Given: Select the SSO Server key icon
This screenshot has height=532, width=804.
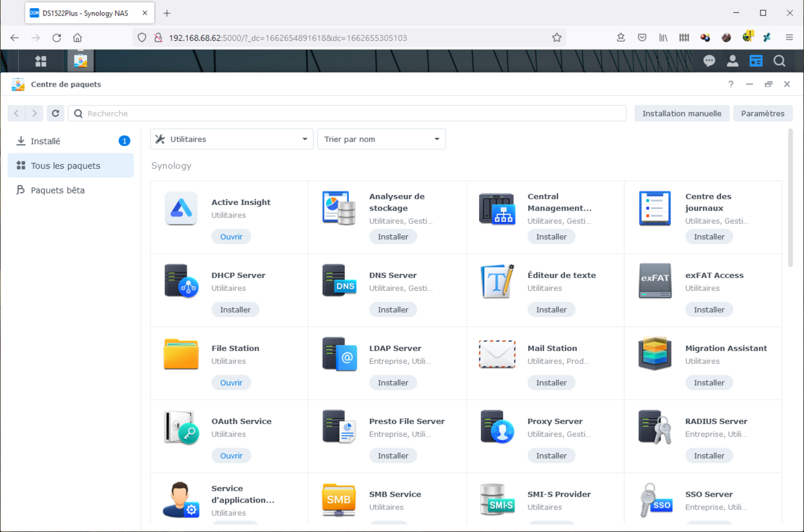Looking at the screenshot, I should tap(655, 500).
